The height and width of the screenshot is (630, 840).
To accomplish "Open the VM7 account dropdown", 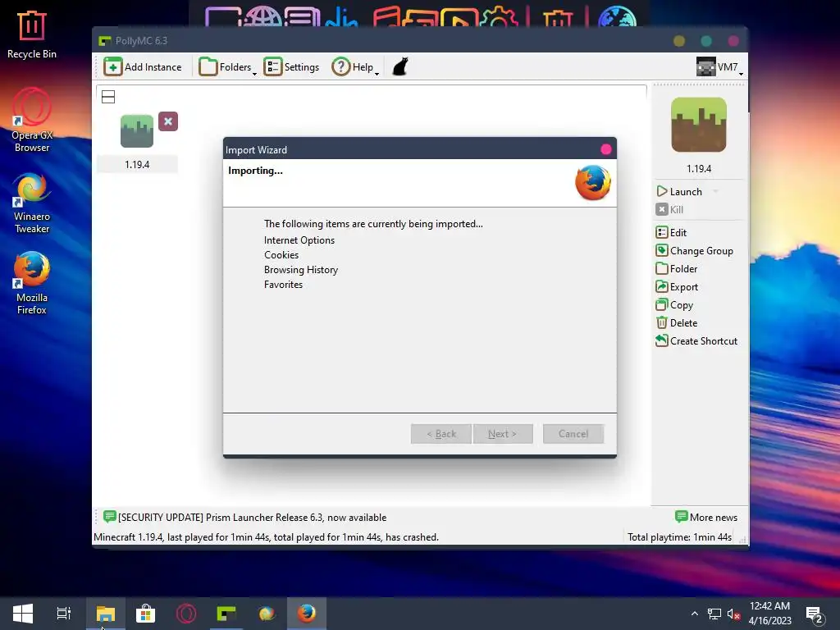I will pos(719,67).
